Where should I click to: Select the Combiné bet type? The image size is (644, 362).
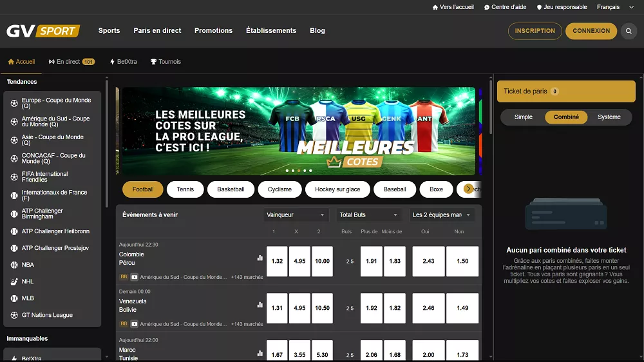point(566,117)
